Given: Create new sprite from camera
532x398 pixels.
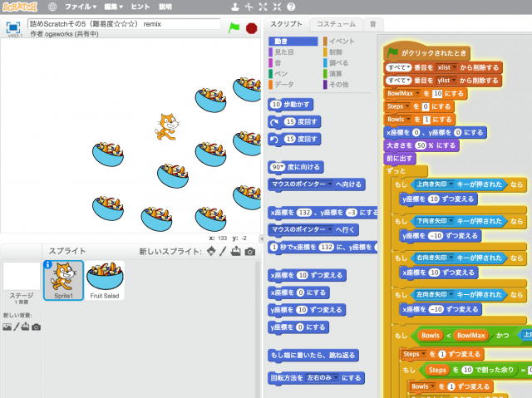Looking at the screenshot, I should click(x=250, y=252).
